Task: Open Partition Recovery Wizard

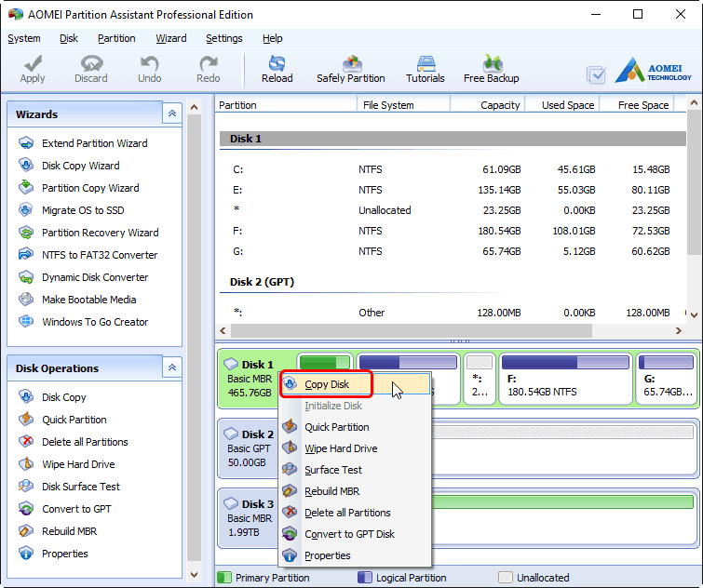Action: pos(101,233)
